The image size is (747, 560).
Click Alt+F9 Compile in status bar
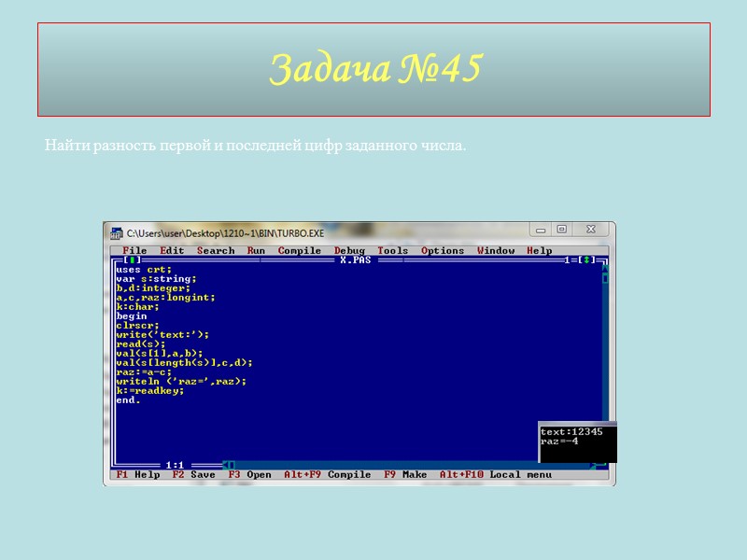pos(328,475)
